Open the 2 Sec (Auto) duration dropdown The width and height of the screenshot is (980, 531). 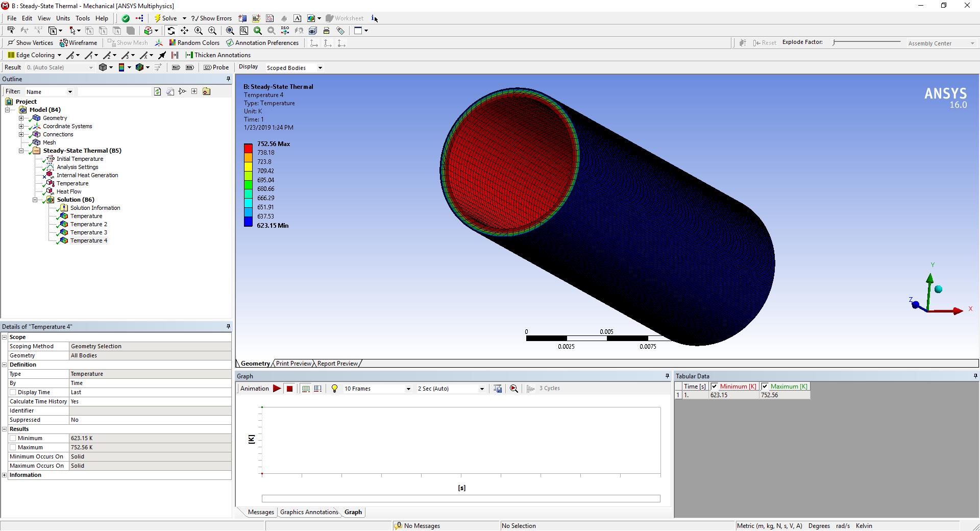coord(481,389)
